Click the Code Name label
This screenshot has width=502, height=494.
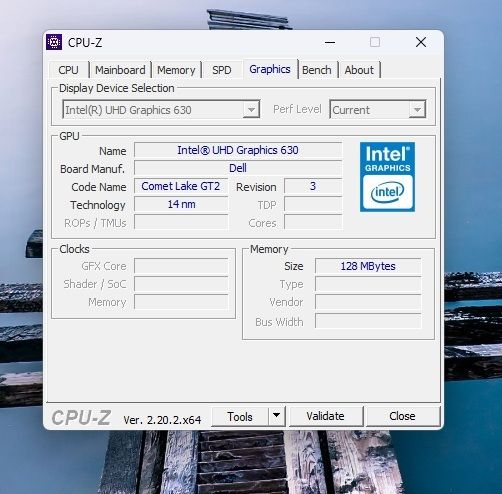point(99,187)
